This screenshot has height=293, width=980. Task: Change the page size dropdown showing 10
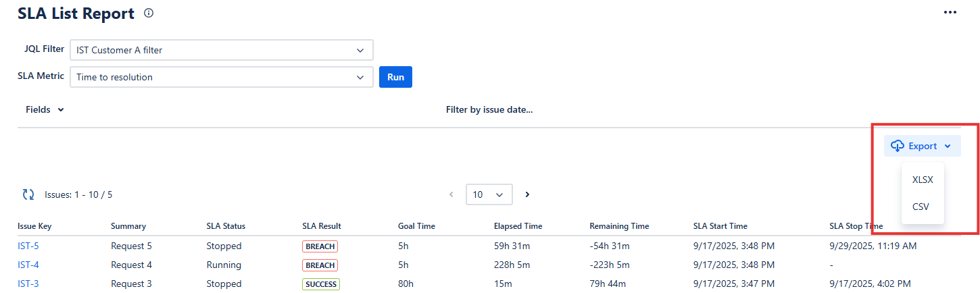pos(489,194)
